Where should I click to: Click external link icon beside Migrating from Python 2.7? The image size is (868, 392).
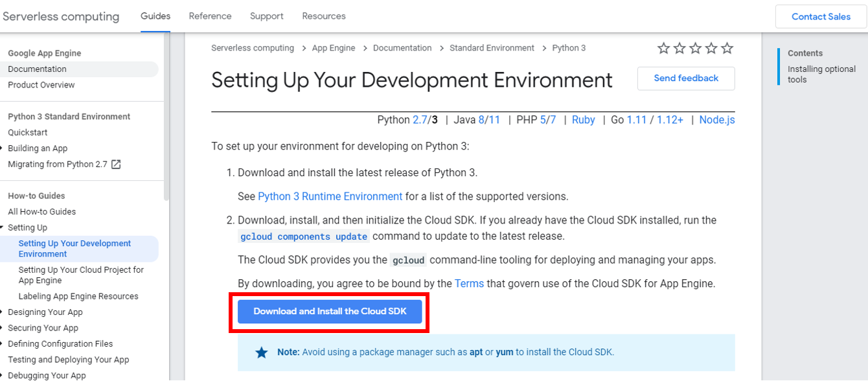116,165
